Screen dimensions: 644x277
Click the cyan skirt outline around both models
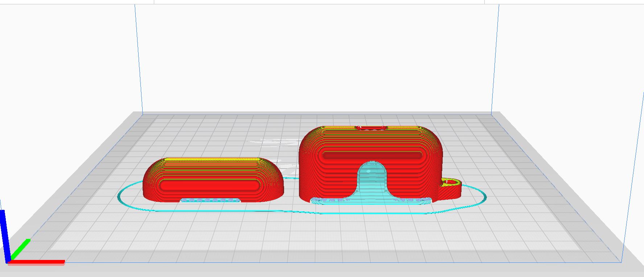coord(302,196)
